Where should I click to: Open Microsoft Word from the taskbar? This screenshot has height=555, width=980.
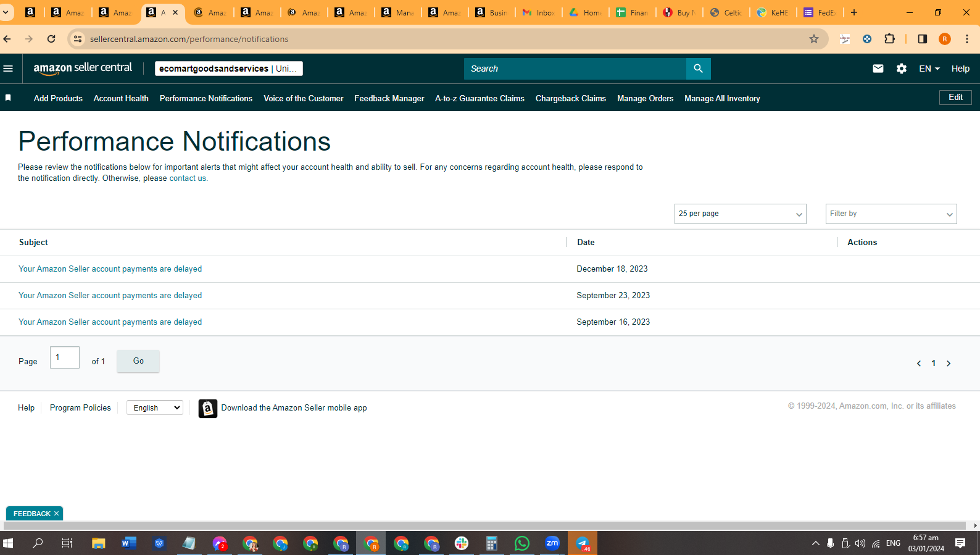(x=129, y=543)
